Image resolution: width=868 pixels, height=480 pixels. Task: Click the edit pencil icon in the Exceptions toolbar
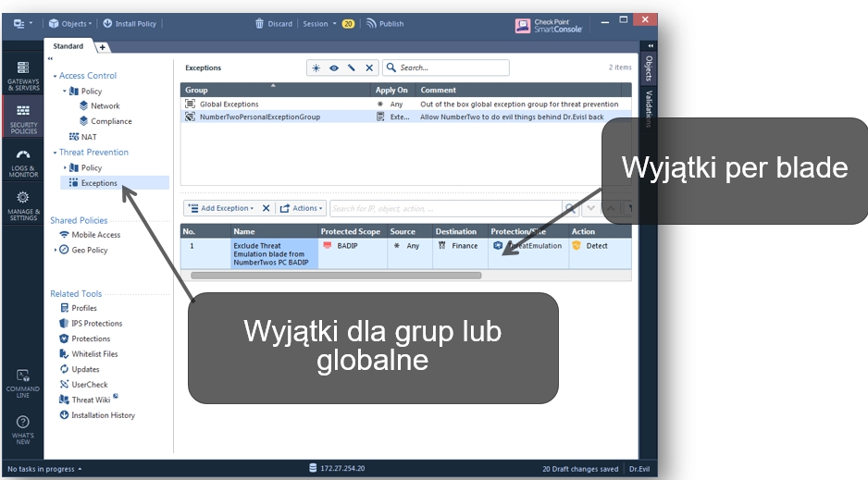pos(352,68)
